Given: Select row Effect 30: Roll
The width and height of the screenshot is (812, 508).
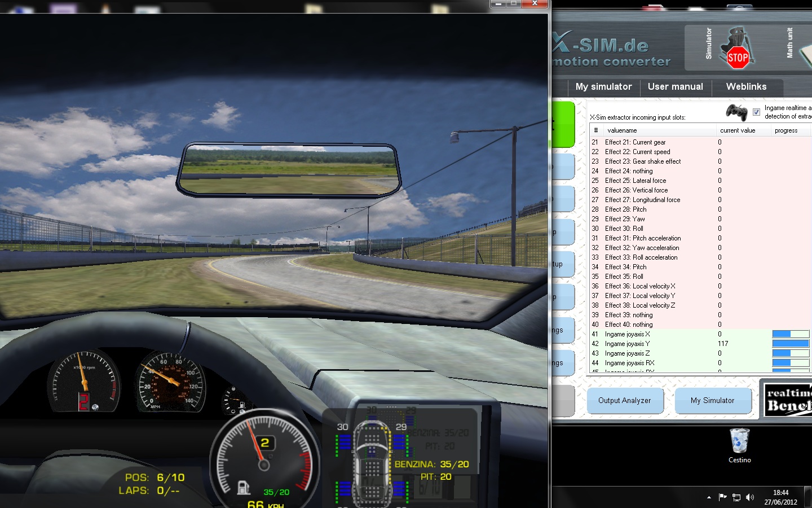Looking at the screenshot, I should pos(700,229).
